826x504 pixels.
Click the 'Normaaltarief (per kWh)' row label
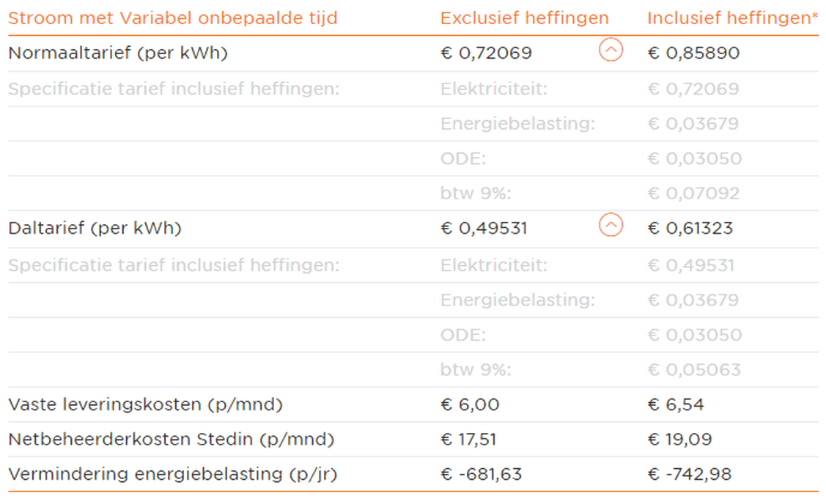coord(118,53)
